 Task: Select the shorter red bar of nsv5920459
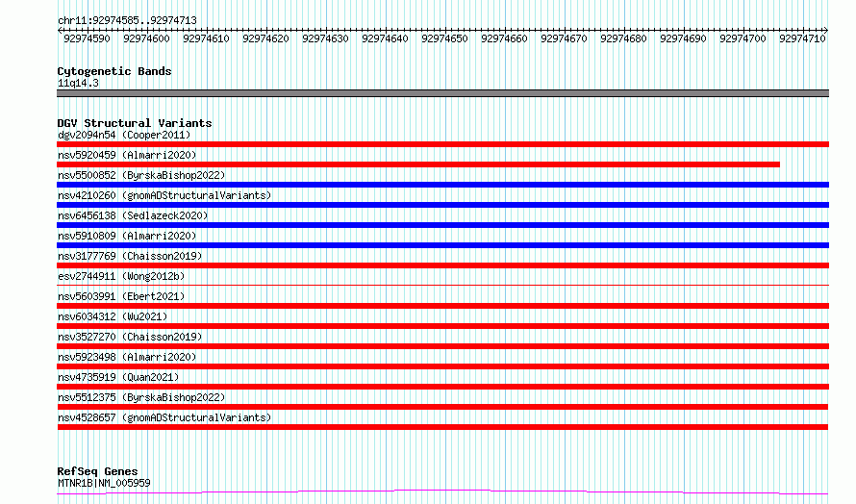click(418, 164)
